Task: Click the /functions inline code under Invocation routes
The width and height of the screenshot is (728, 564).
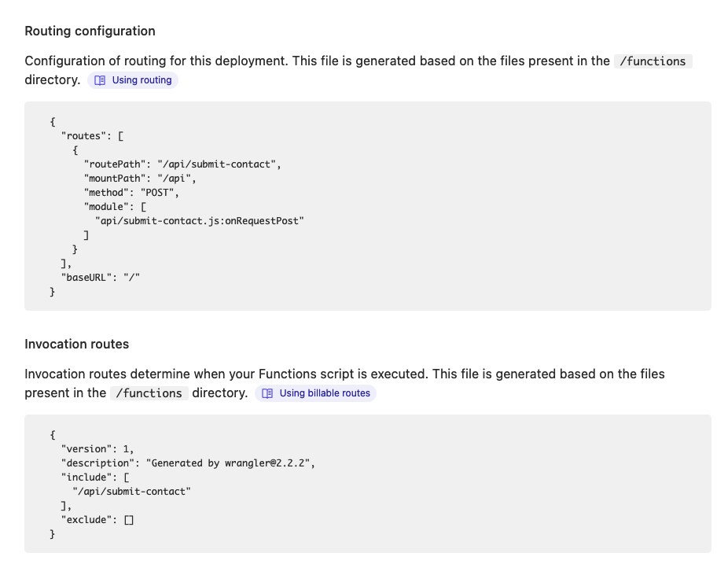Action: pyautogui.click(x=149, y=393)
